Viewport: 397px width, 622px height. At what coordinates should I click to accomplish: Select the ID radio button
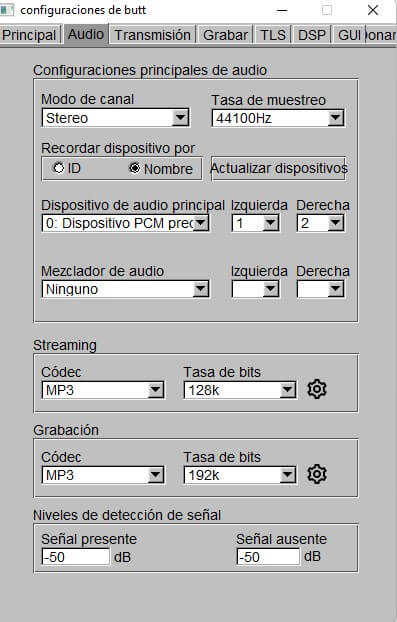[x=59, y=168]
